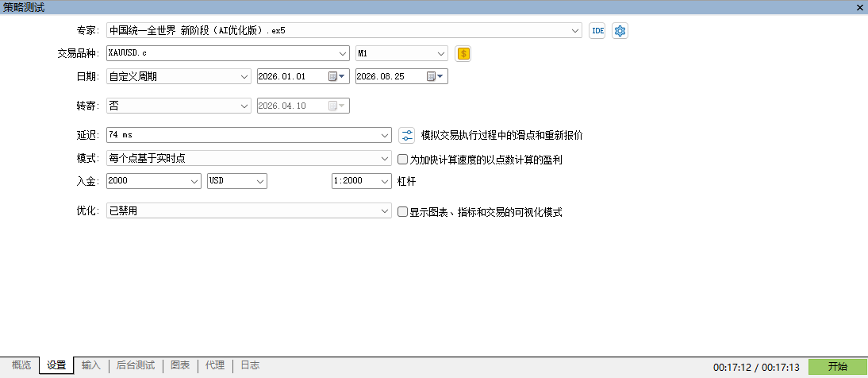Switch to the 输入 tab
Viewport: 868px width, 378px height.
(90, 366)
